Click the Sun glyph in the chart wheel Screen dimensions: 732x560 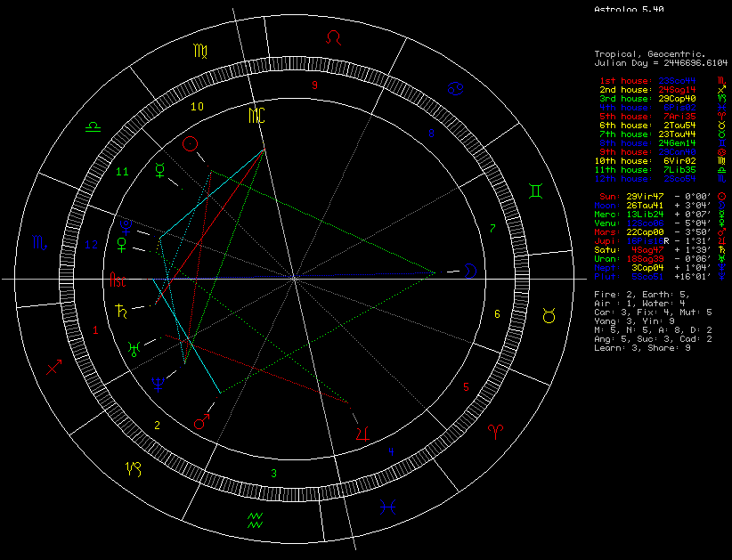pos(190,144)
